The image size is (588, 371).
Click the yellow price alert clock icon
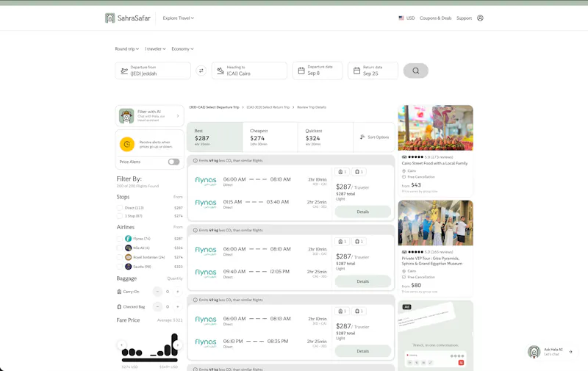coord(127,144)
